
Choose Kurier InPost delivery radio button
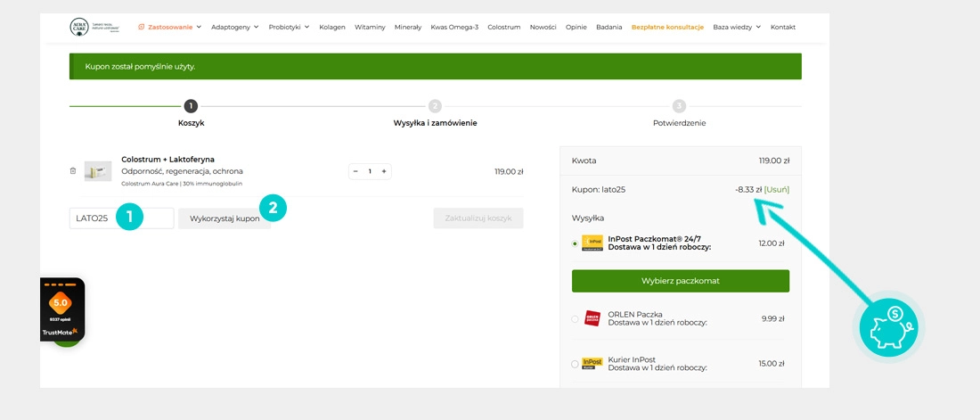coord(575,364)
